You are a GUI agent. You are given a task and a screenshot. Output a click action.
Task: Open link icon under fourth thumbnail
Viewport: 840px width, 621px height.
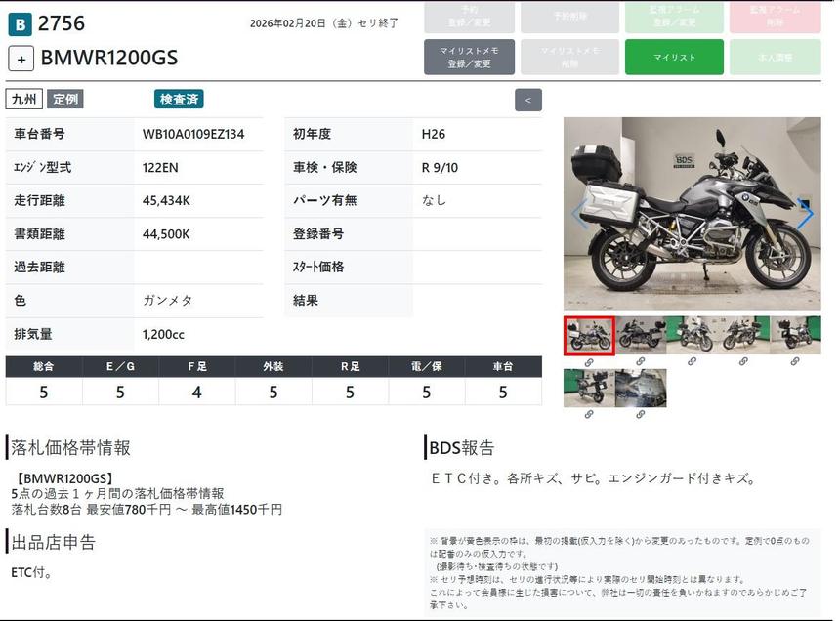coord(743,362)
